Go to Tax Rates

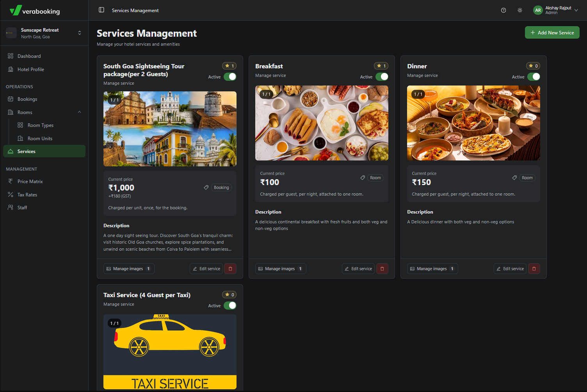(x=44, y=195)
